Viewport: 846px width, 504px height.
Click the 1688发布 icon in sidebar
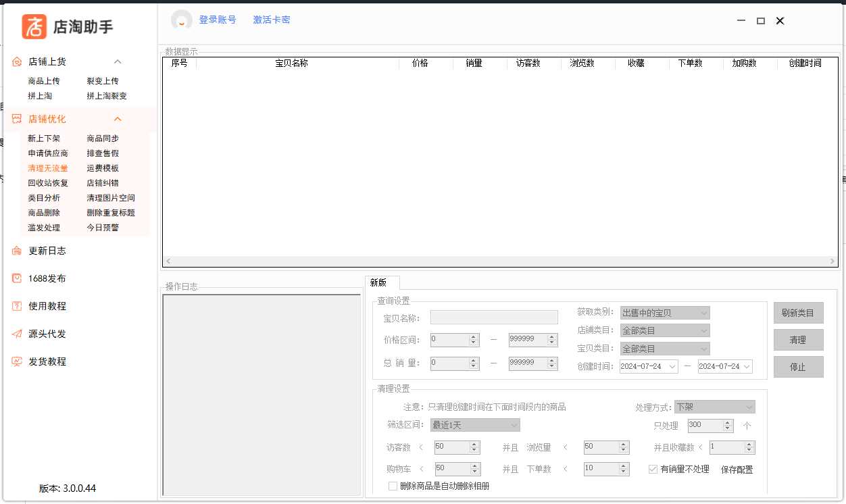[18, 278]
